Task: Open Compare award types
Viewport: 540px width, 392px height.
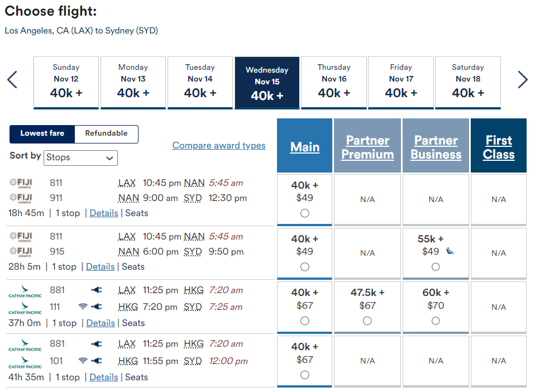Action: coord(219,145)
